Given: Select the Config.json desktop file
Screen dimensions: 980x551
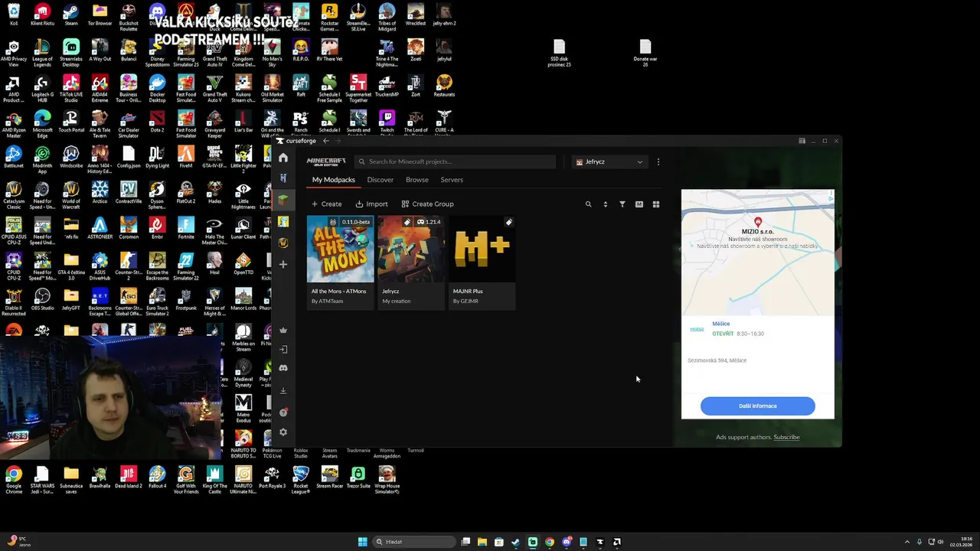Looking at the screenshot, I should 129,158.
